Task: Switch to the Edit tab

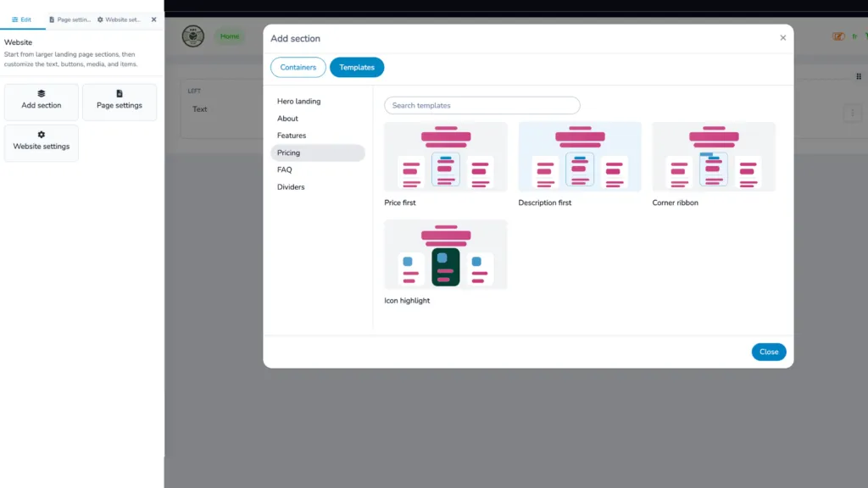Action: [x=21, y=19]
